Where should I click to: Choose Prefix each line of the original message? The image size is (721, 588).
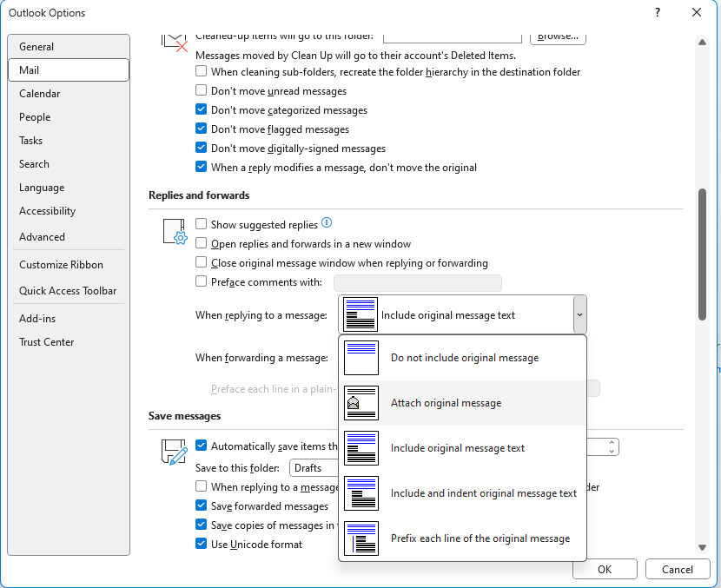tap(463, 538)
